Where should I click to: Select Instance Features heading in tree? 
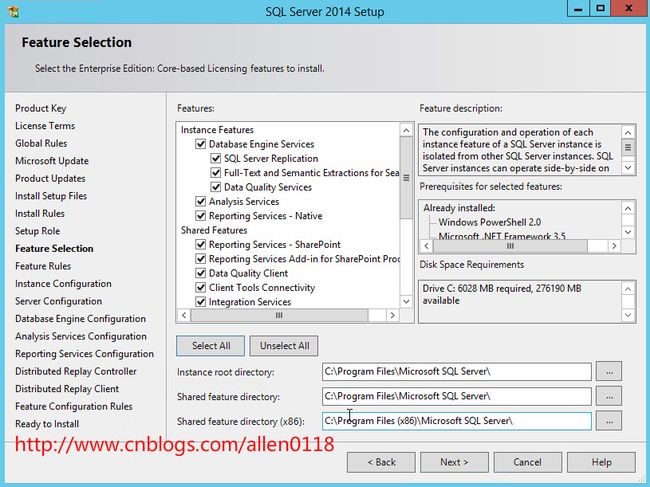(217, 130)
